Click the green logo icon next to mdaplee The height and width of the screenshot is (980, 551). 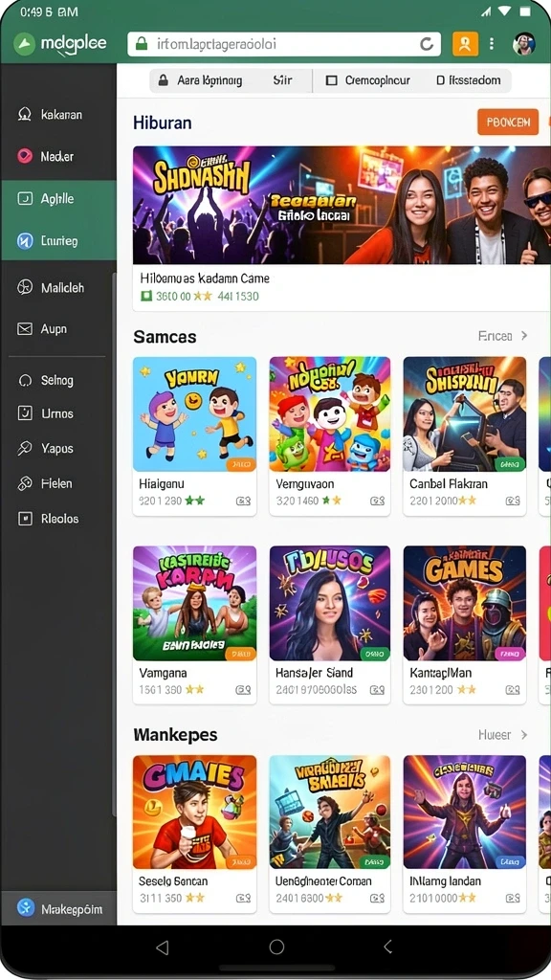(x=24, y=44)
